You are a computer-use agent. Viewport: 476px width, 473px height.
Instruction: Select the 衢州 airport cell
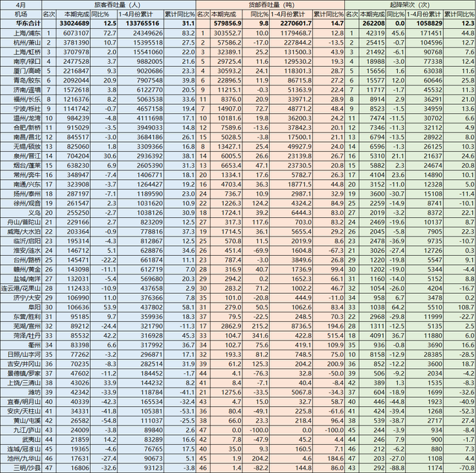21,345
